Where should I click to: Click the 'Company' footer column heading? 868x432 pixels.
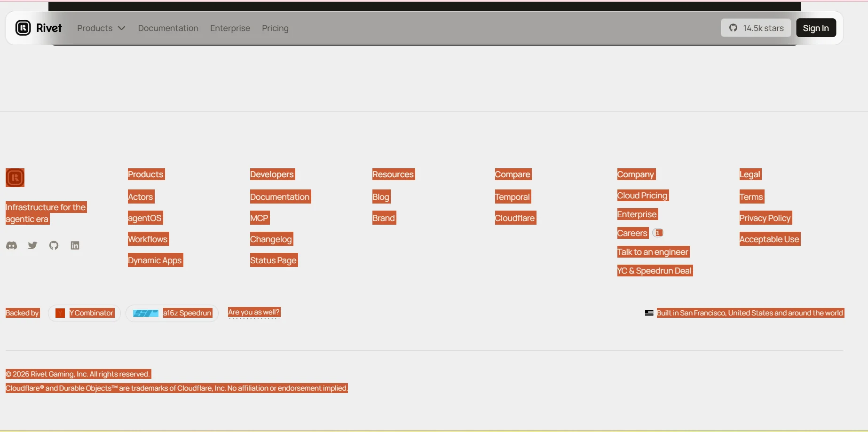point(636,174)
